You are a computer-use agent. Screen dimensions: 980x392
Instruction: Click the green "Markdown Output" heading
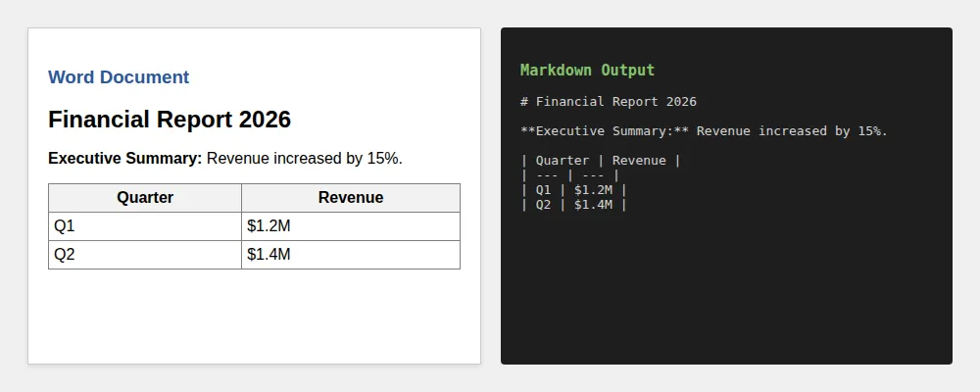(x=587, y=71)
